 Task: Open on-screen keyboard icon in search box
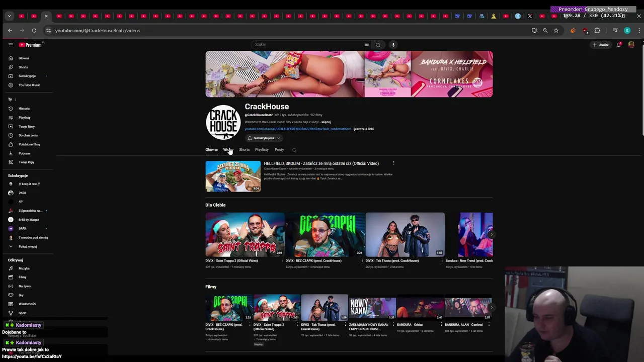point(366,45)
